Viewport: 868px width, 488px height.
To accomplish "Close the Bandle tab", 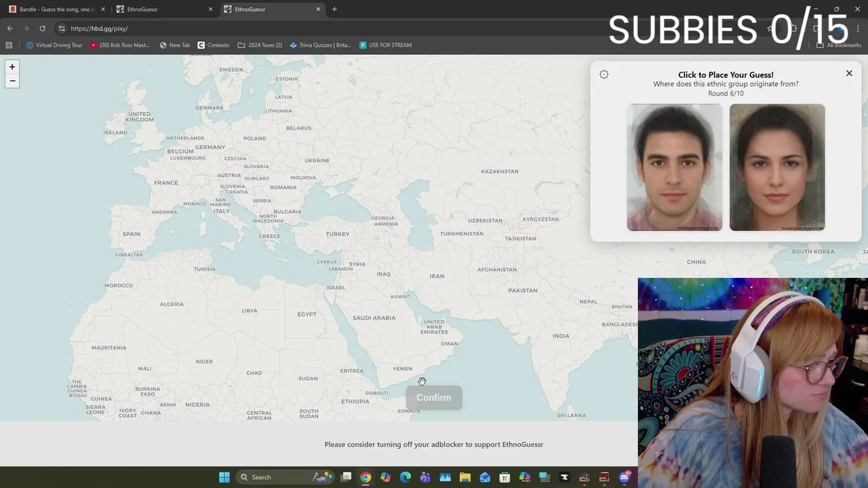I will click(x=103, y=9).
